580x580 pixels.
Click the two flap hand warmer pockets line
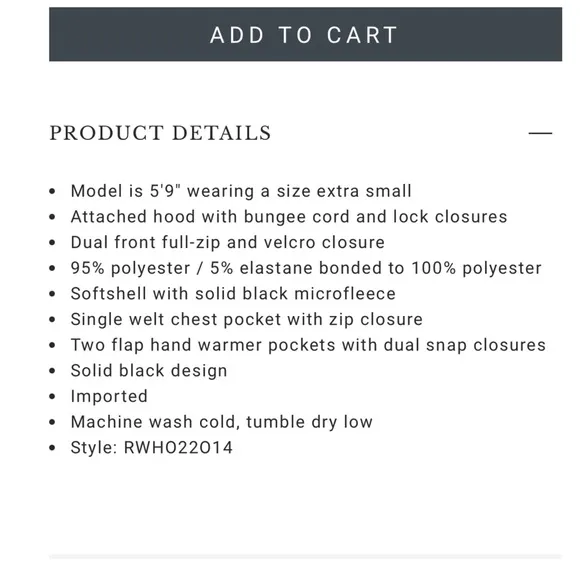click(308, 345)
